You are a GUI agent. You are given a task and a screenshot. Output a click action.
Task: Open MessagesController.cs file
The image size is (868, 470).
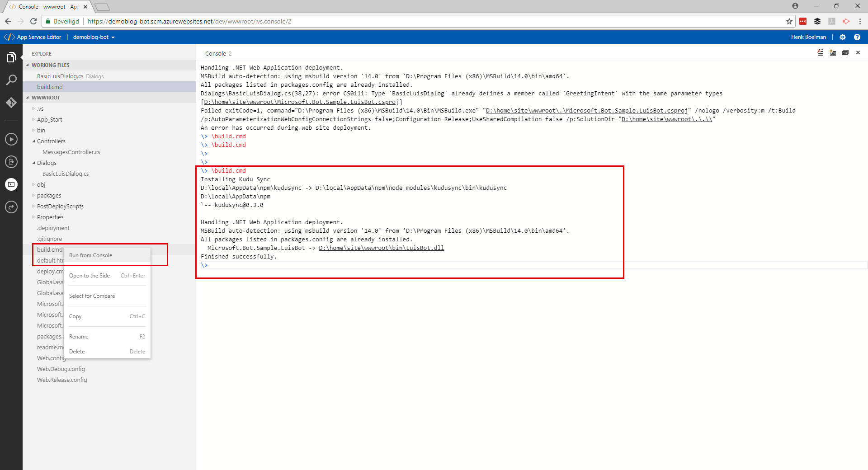71,152
